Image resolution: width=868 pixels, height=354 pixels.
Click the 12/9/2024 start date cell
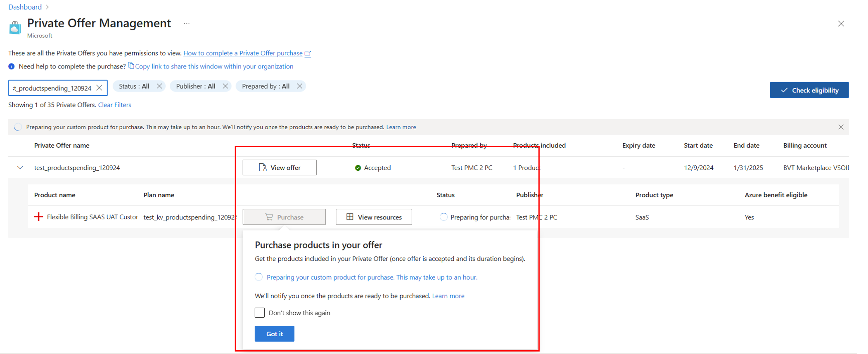[698, 168]
